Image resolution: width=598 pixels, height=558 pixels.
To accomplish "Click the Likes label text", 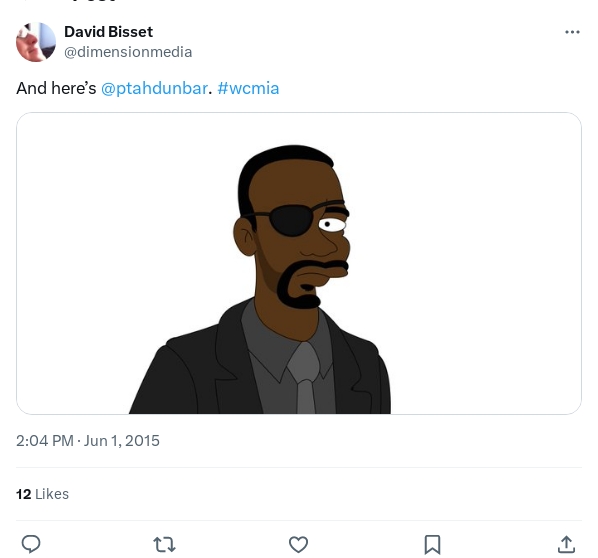I will (x=52, y=494).
